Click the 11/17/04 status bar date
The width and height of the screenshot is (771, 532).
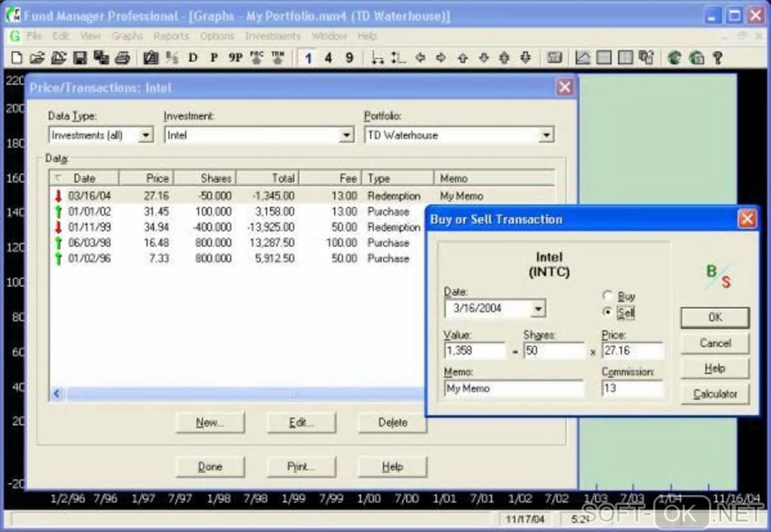(525, 519)
